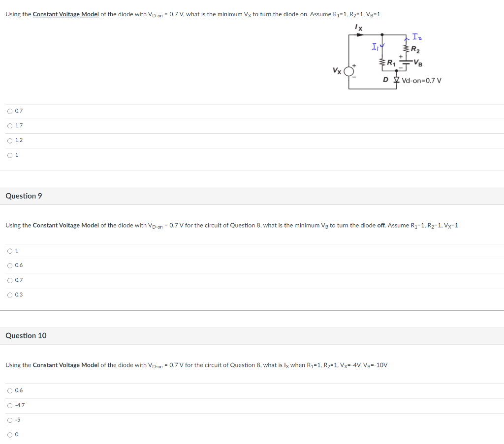The image size is (504, 444).
Task: Select answer 0.7 for Question 9
Action: [10, 280]
